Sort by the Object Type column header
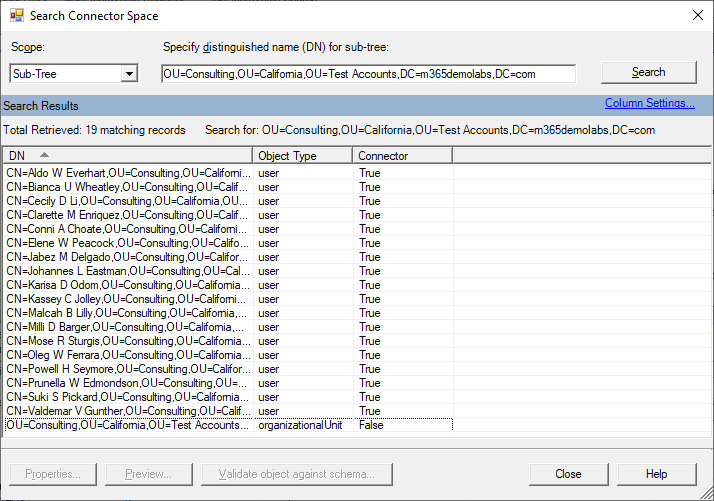The width and height of the screenshot is (714, 501). tap(302, 156)
